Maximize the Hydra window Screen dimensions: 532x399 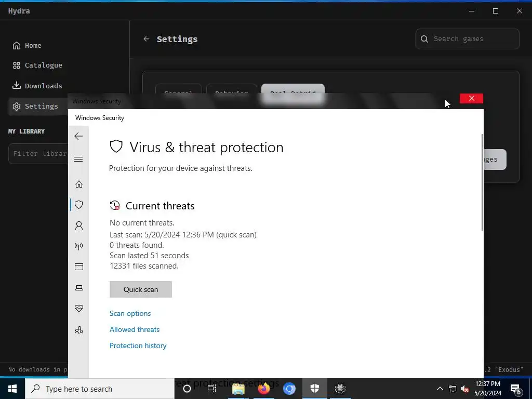495,11
